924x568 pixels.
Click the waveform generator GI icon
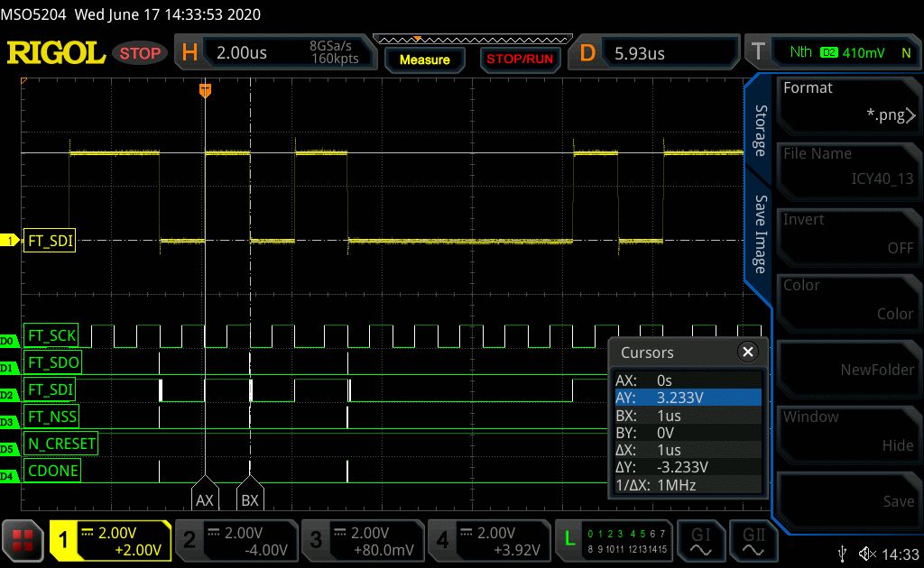pyautogui.click(x=702, y=540)
